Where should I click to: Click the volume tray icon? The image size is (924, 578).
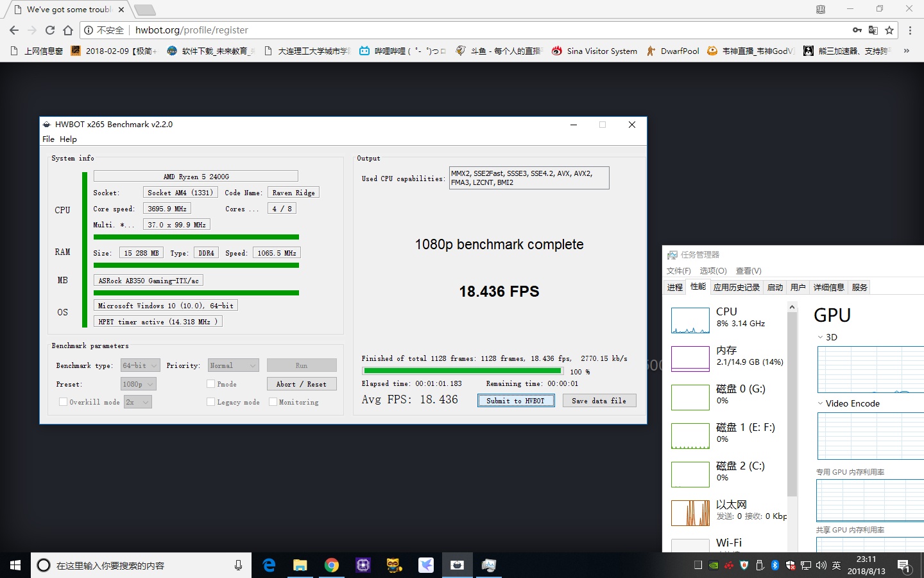click(x=821, y=565)
